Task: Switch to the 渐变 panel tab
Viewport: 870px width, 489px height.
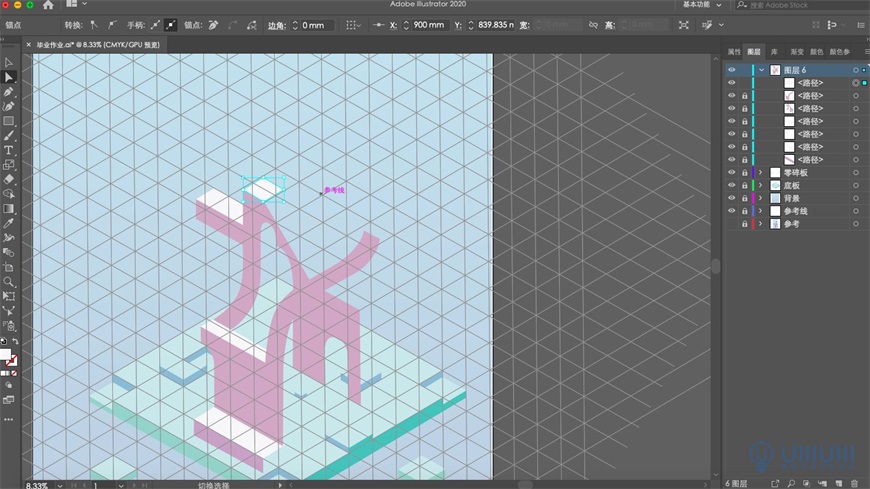Action: coord(797,52)
